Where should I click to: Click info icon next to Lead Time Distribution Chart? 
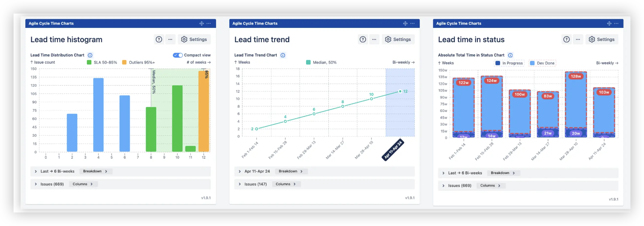click(90, 55)
